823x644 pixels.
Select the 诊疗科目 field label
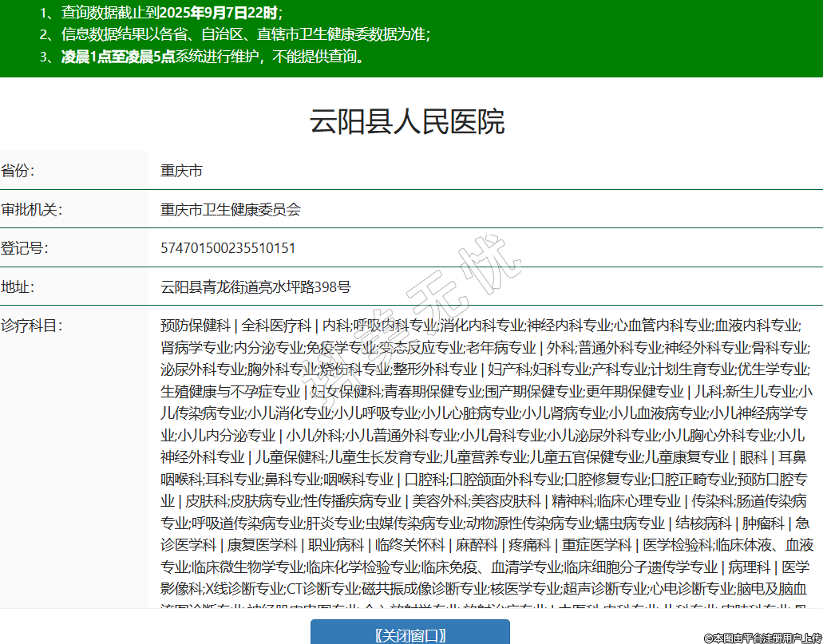(x=31, y=326)
